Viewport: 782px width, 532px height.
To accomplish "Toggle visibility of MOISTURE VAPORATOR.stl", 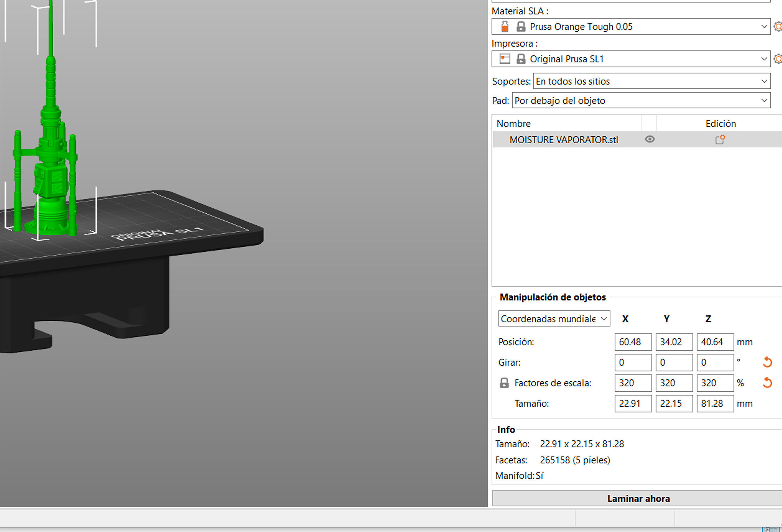I will (650, 139).
